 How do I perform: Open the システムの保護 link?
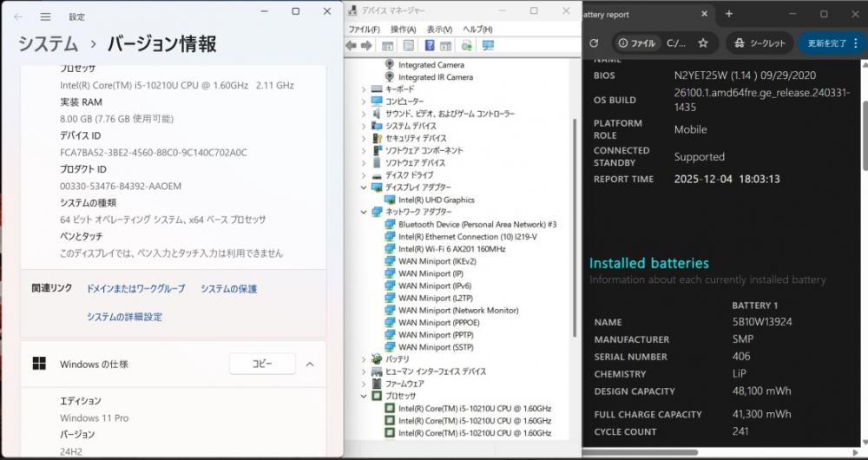click(x=228, y=289)
